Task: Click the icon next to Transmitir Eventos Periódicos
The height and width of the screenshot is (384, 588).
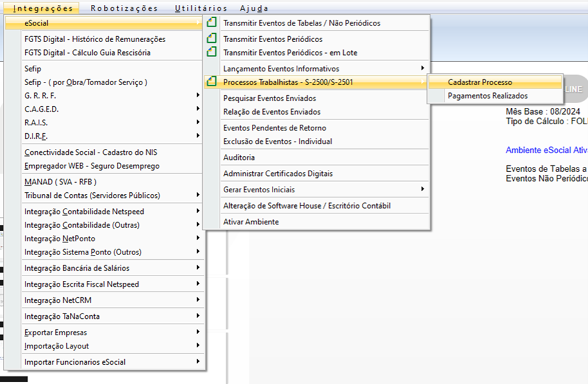Action: (211, 39)
